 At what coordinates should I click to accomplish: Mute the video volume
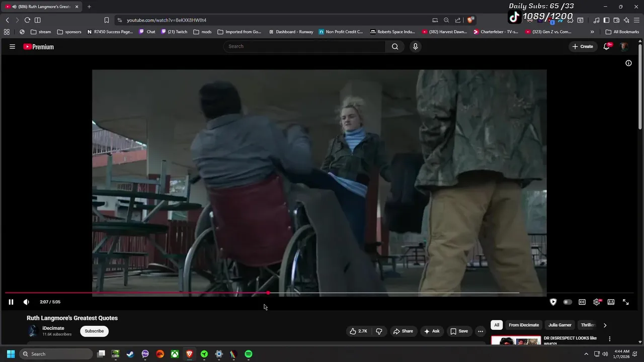point(26,302)
